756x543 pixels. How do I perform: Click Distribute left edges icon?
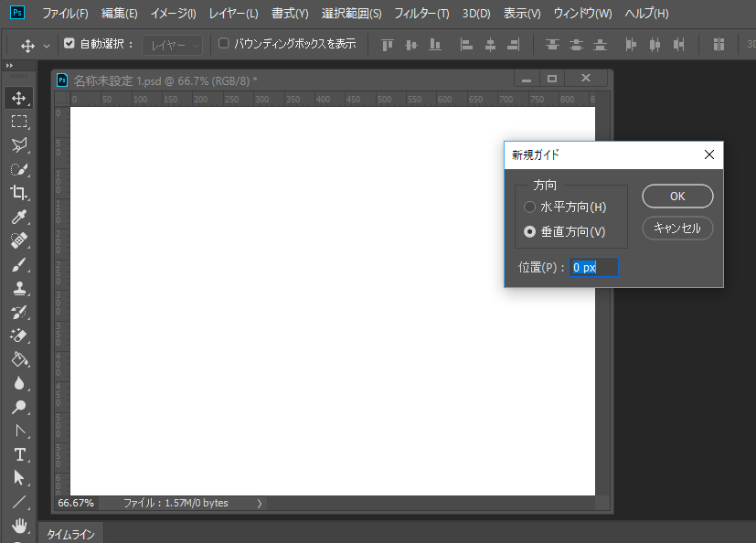pyautogui.click(x=631, y=45)
